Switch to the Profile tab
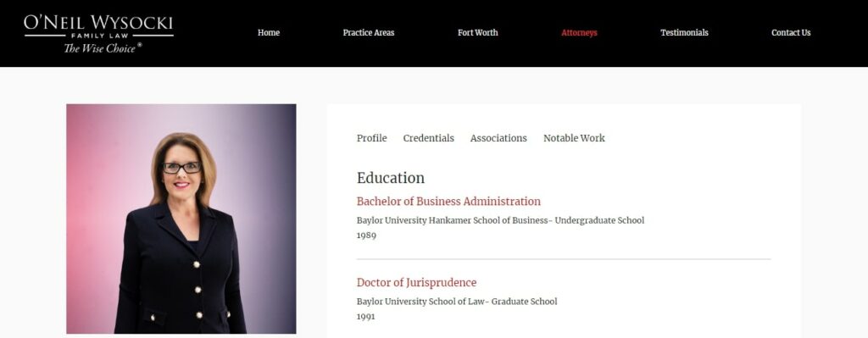The width and height of the screenshot is (868, 338). tap(372, 138)
